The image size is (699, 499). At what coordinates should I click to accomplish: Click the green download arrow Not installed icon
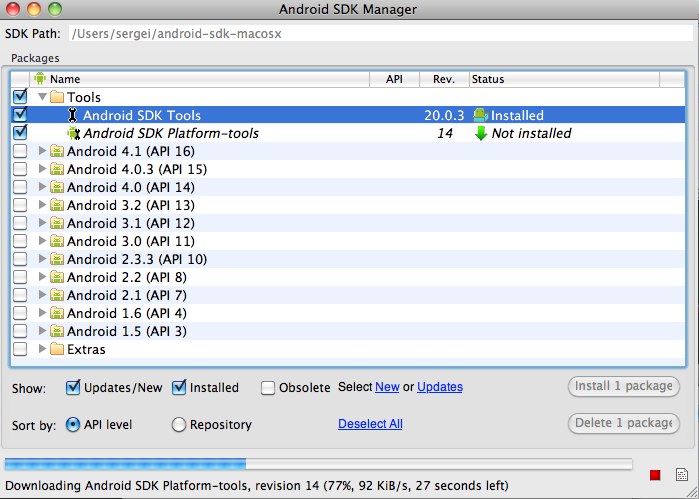[x=481, y=133]
